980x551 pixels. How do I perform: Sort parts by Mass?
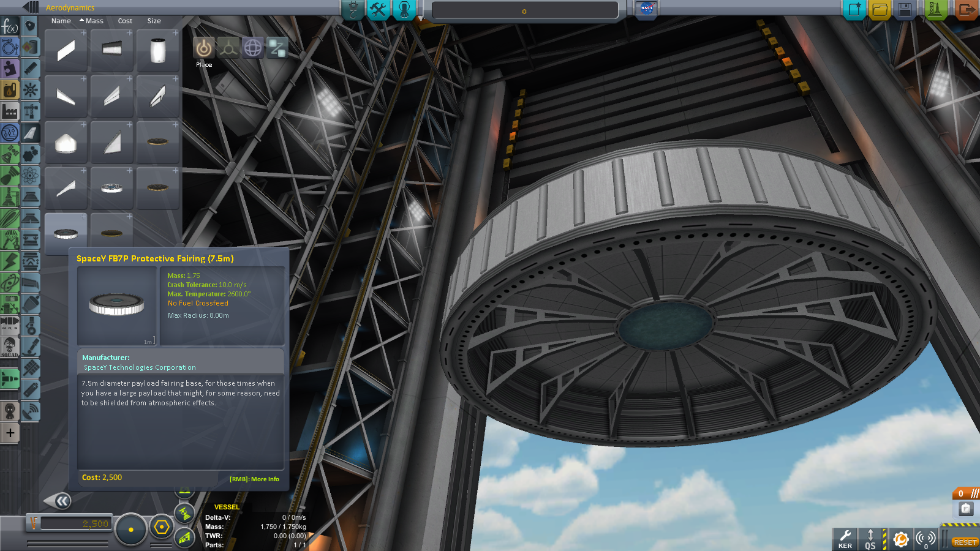[94, 21]
